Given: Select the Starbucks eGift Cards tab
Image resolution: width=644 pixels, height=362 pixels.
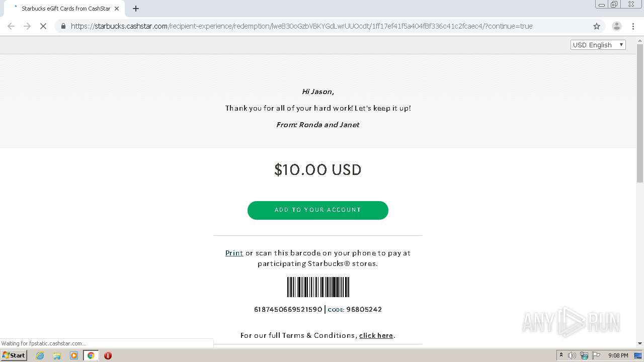Looking at the screenshot, I should pyautogui.click(x=63, y=9).
